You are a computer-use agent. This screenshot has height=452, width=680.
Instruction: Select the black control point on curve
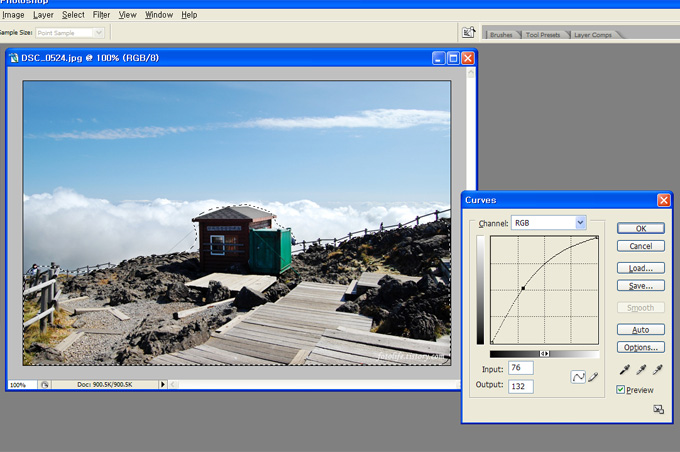coord(523,288)
